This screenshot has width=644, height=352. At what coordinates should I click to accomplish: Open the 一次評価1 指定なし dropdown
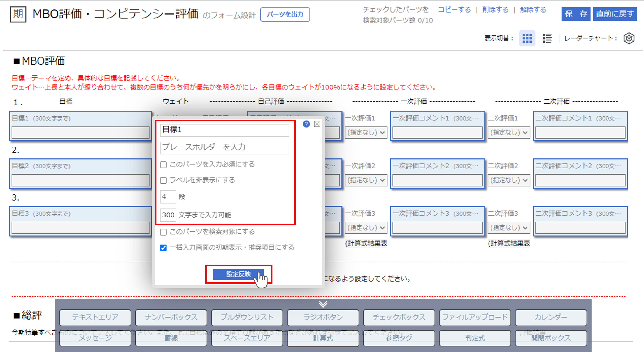366,132
